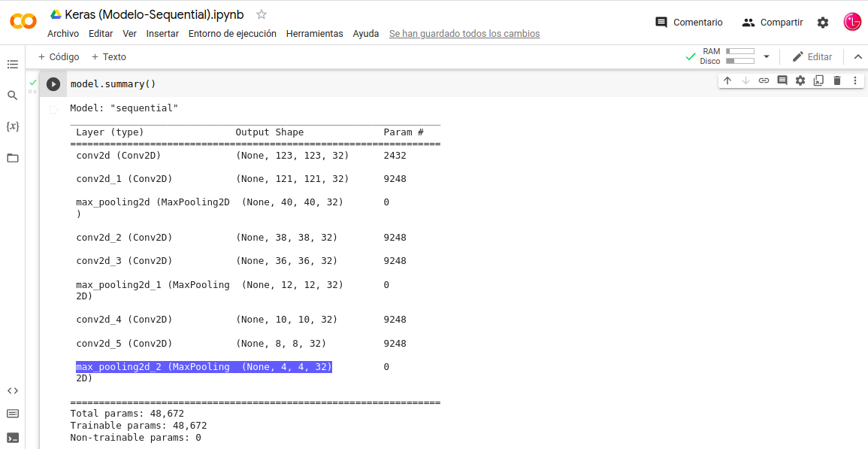This screenshot has width=868, height=449.
Task: Open more cell actions three-dot menu
Action: tap(855, 80)
